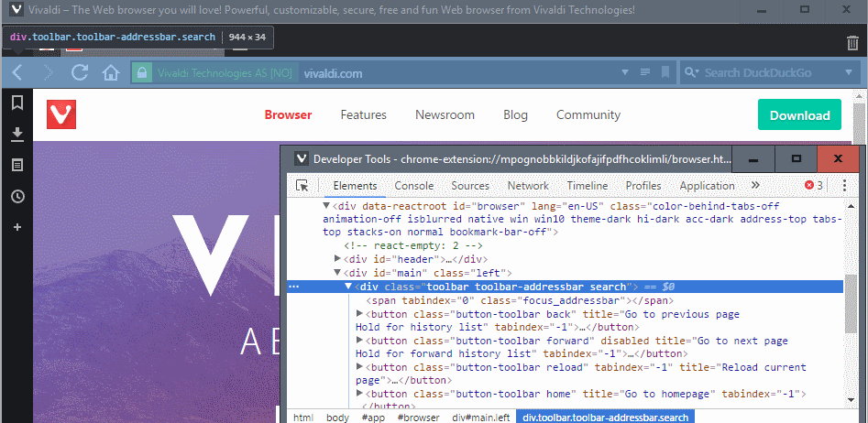Click the green padlock security icon
Image resolution: width=868 pixels, height=423 pixels.
click(x=142, y=73)
